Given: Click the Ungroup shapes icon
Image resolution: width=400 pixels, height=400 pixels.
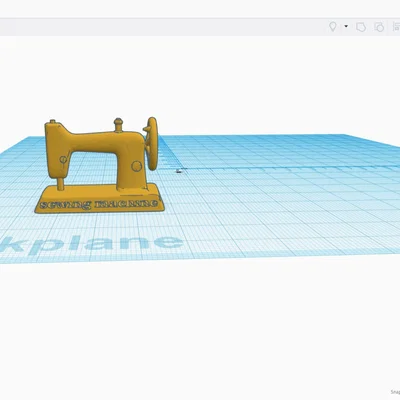Looking at the screenshot, I should click(x=379, y=27).
